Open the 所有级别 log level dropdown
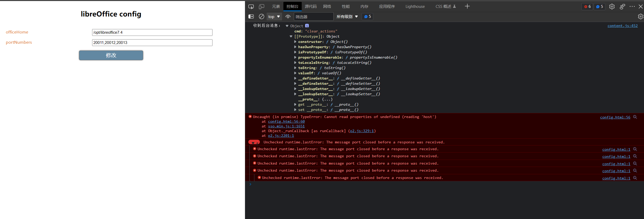This screenshot has height=219, width=644. [x=347, y=16]
